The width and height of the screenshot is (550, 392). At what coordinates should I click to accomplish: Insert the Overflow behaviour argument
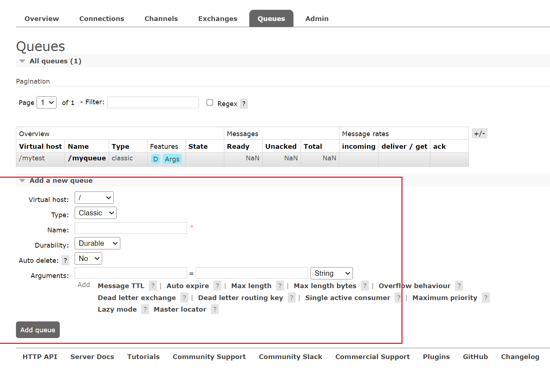point(414,286)
